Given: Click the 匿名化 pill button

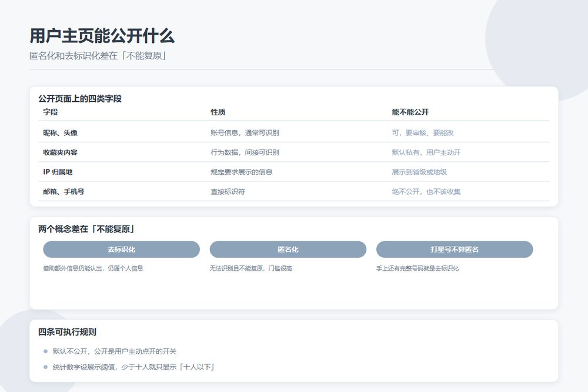Looking at the screenshot, I should point(288,250).
